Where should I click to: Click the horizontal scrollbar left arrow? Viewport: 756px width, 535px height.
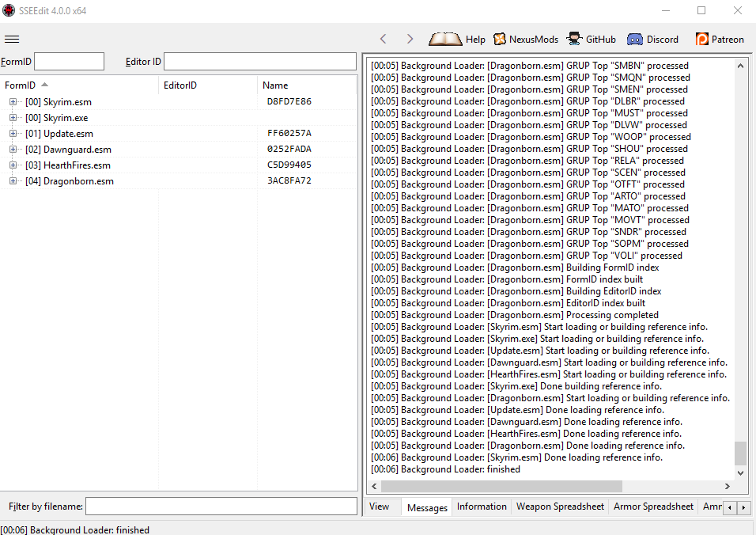(x=374, y=486)
